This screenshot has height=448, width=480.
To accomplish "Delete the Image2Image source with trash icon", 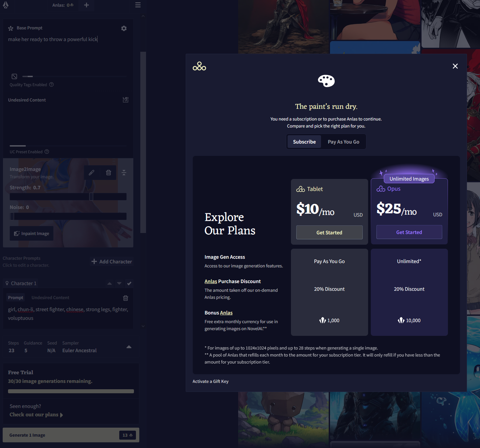I will click(x=109, y=173).
